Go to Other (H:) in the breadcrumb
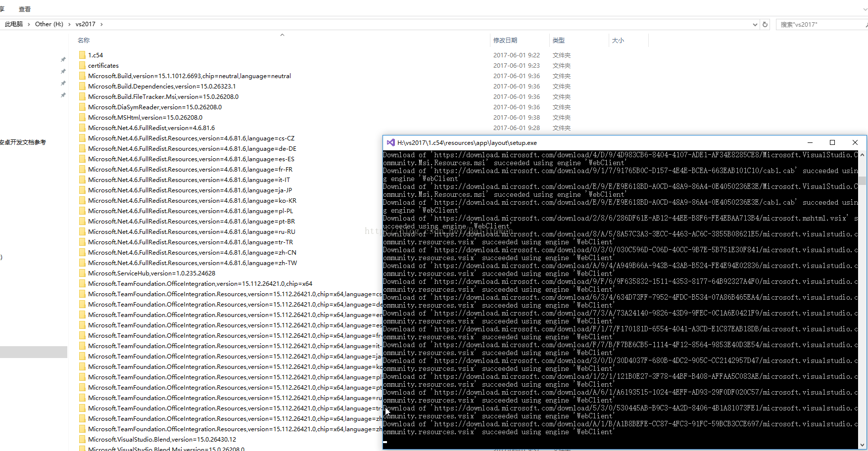The height and width of the screenshot is (451, 868). (x=49, y=24)
